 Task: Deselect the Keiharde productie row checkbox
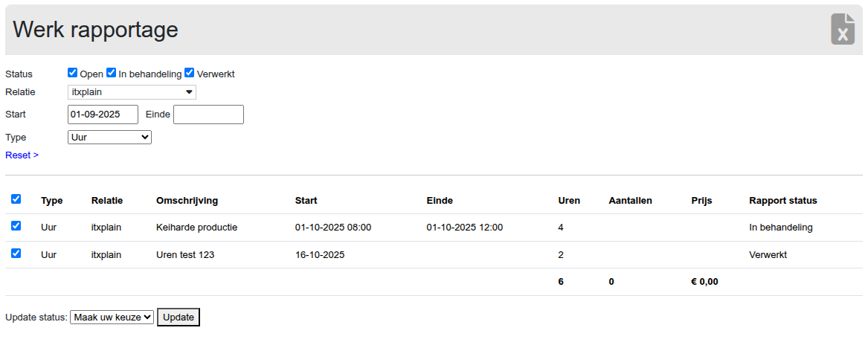[x=16, y=226]
